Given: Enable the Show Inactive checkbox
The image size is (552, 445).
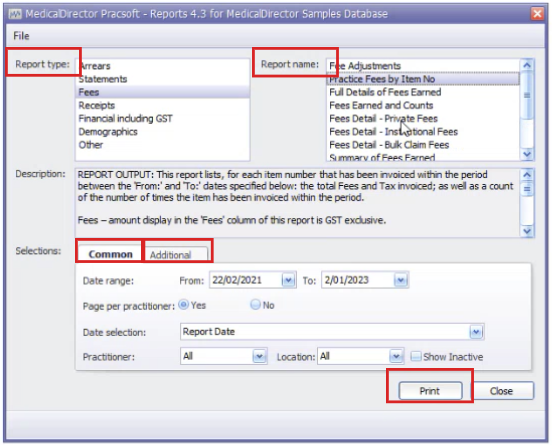Looking at the screenshot, I should pyautogui.click(x=416, y=356).
